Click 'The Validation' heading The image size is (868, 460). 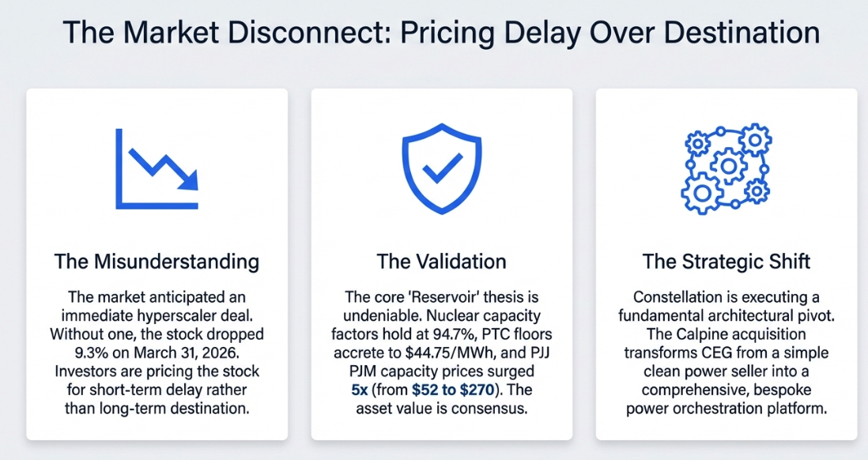click(x=441, y=262)
